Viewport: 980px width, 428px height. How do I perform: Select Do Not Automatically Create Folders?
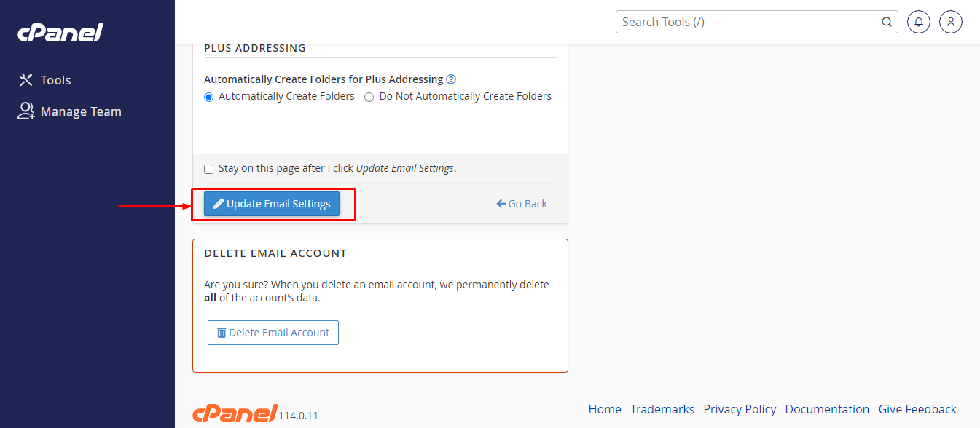coord(369,96)
